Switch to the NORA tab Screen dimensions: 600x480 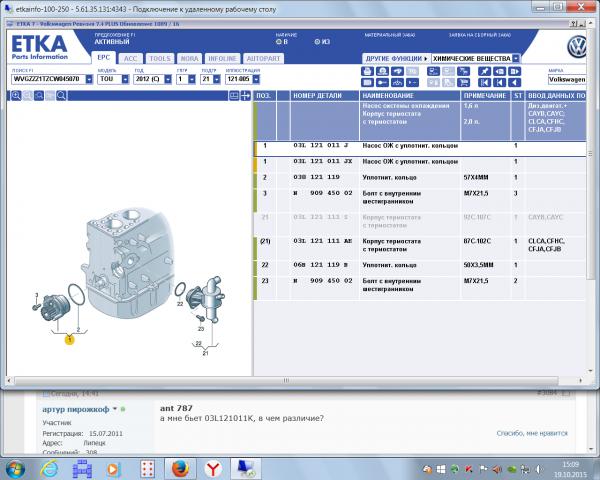(189, 59)
